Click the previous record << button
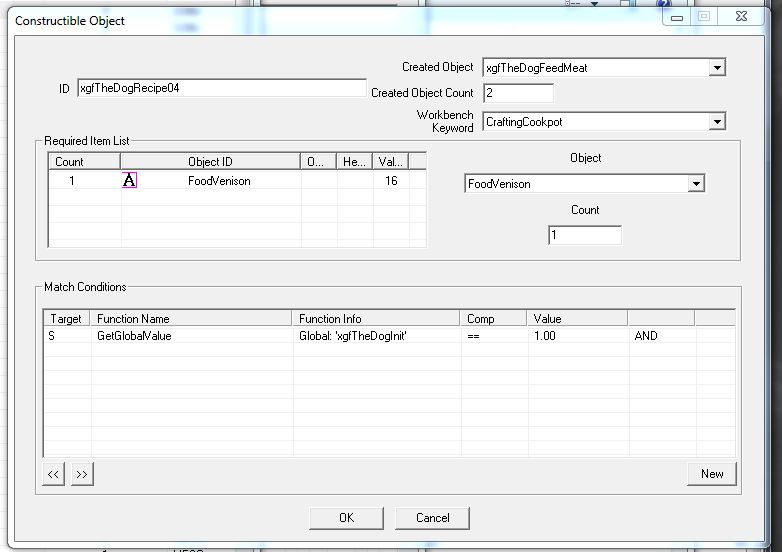Viewport: 782px width, 552px height. click(54, 474)
